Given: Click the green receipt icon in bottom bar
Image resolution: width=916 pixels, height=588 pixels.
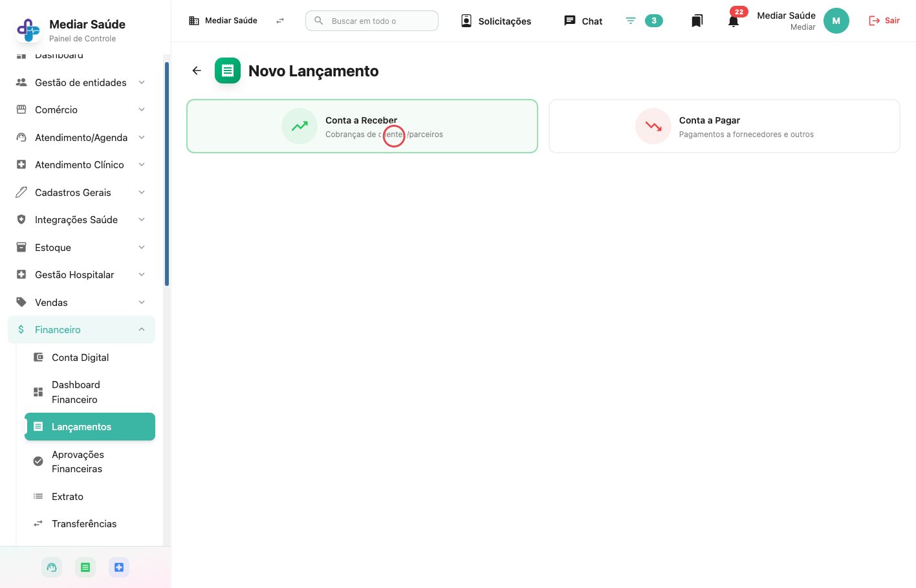Looking at the screenshot, I should tap(85, 567).
